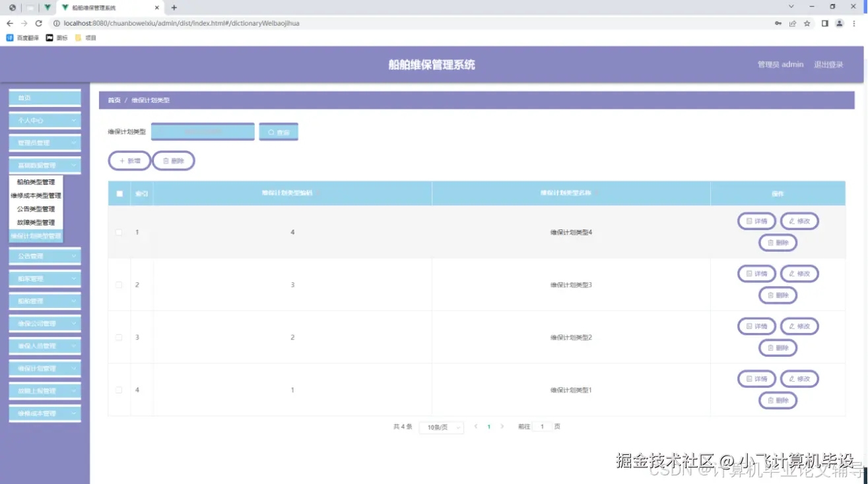Viewport: 868px width, 484px height.
Task: Open the 10条/页 page size dropdown
Action: [442, 427]
